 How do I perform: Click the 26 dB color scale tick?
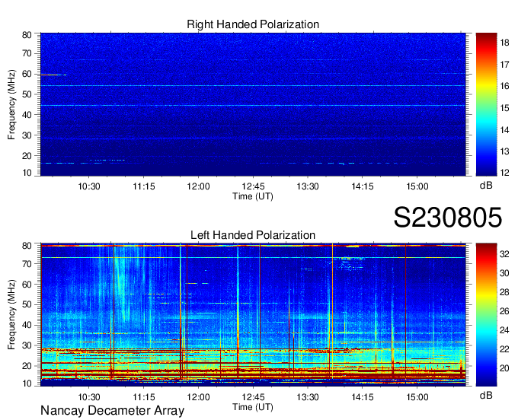[504, 311]
